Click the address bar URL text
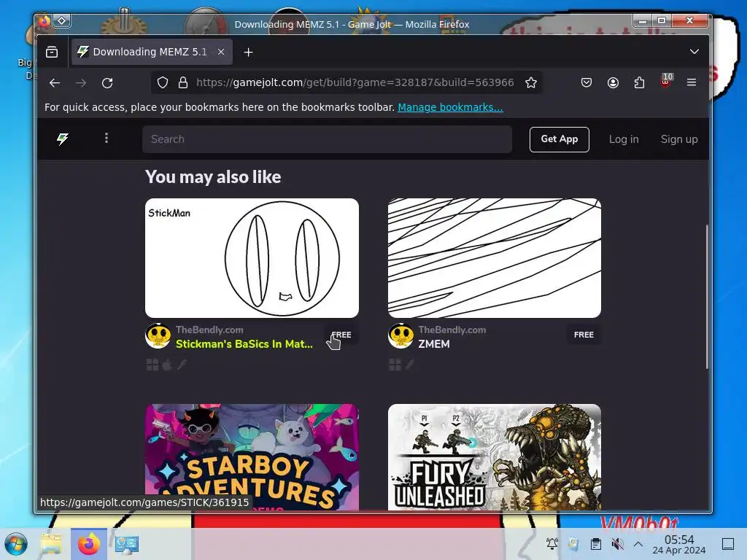Screen dimensions: 747x560 355,82
